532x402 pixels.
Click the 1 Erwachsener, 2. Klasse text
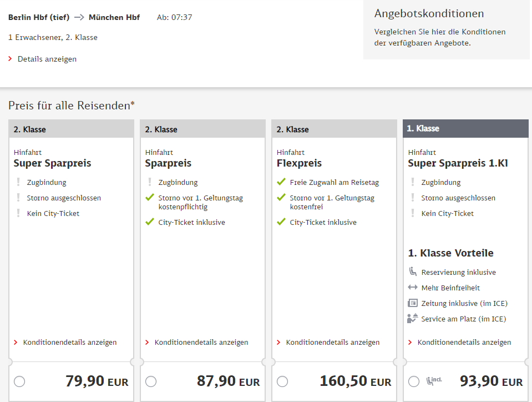(x=53, y=37)
